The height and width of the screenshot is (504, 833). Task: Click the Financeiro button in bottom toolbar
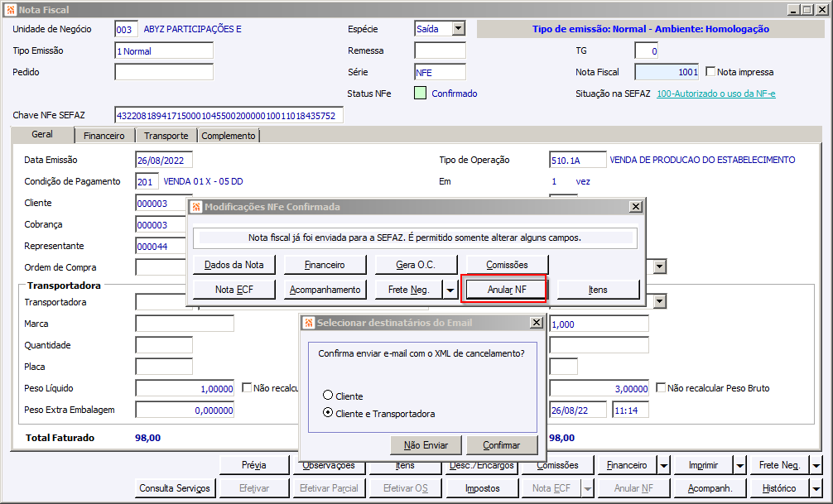tap(627, 465)
